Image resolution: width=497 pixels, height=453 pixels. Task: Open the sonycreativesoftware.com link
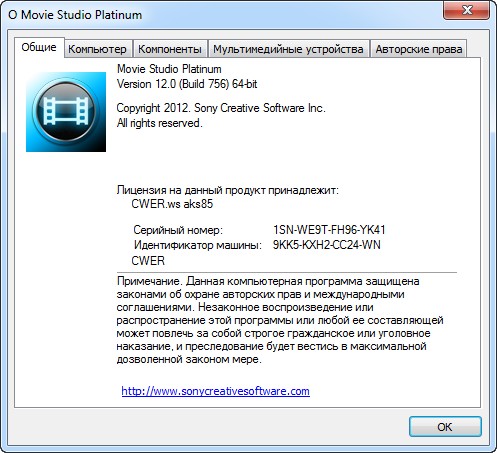215,391
